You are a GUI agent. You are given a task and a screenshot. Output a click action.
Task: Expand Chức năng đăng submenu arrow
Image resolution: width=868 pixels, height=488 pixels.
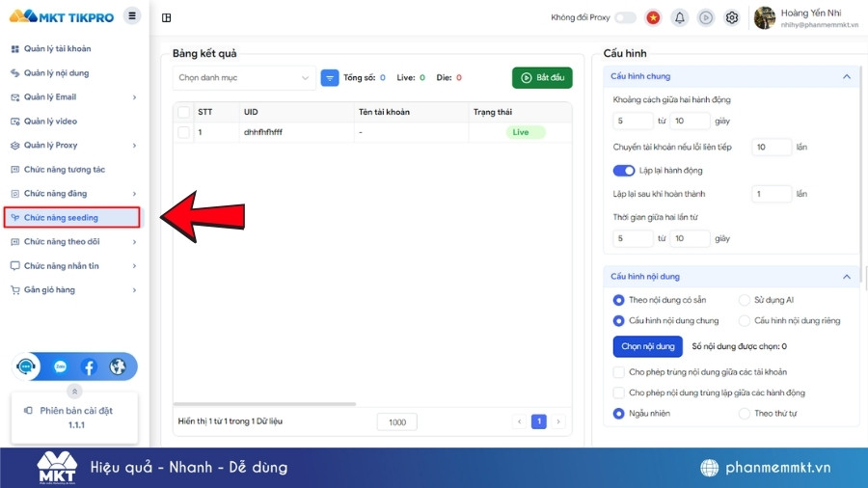tap(134, 194)
